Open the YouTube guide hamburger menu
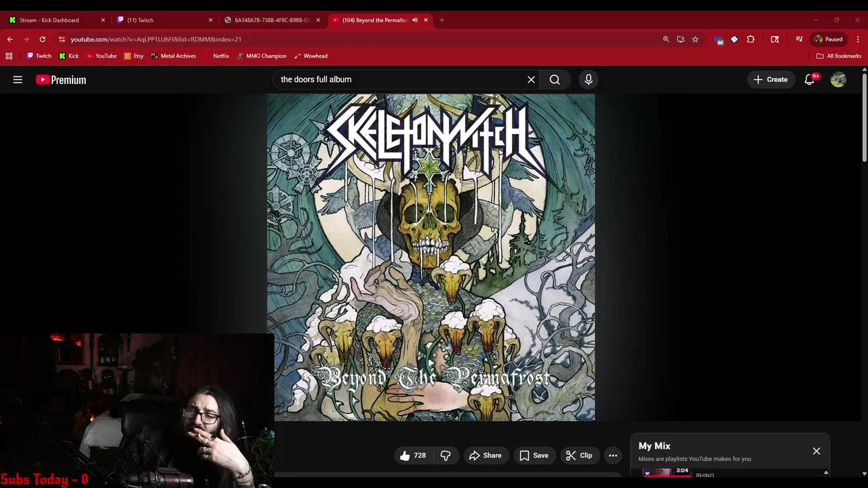This screenshot has width=868, height=488. coord(18,80)
